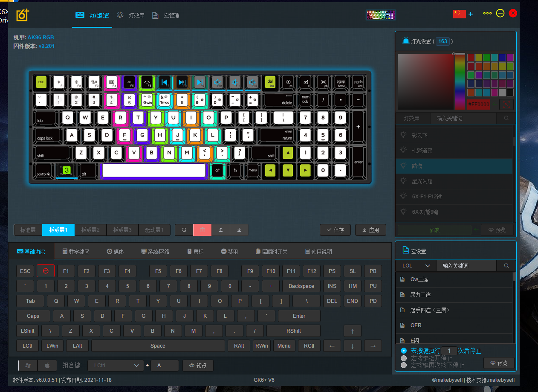Open the LCtrl combo key dropdown

point(116,366)
